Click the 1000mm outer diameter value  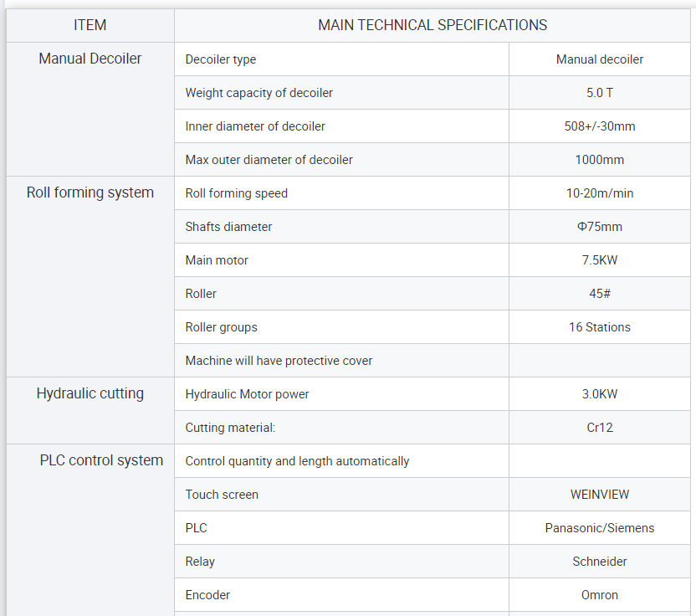tap(599, 160)
